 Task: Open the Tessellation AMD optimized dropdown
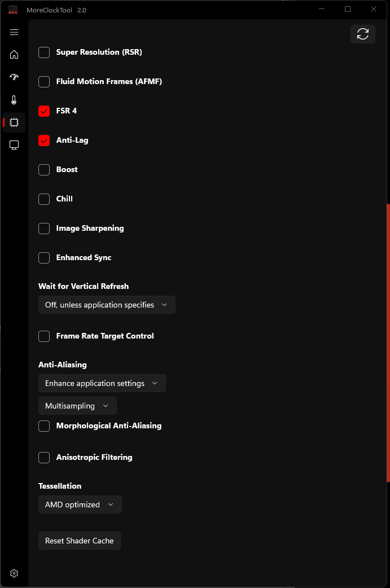click(x=80, y=504)
